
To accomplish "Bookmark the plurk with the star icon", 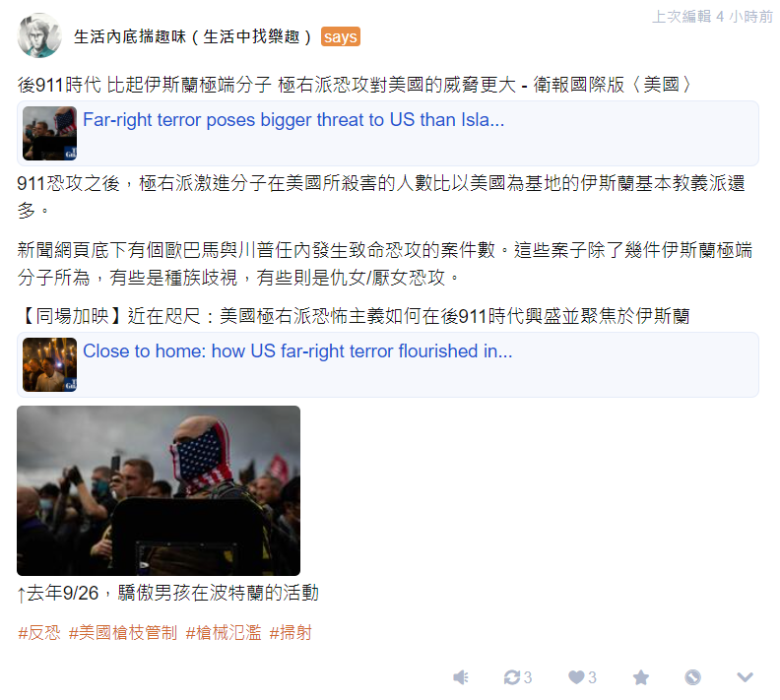I will click(641, 677).
